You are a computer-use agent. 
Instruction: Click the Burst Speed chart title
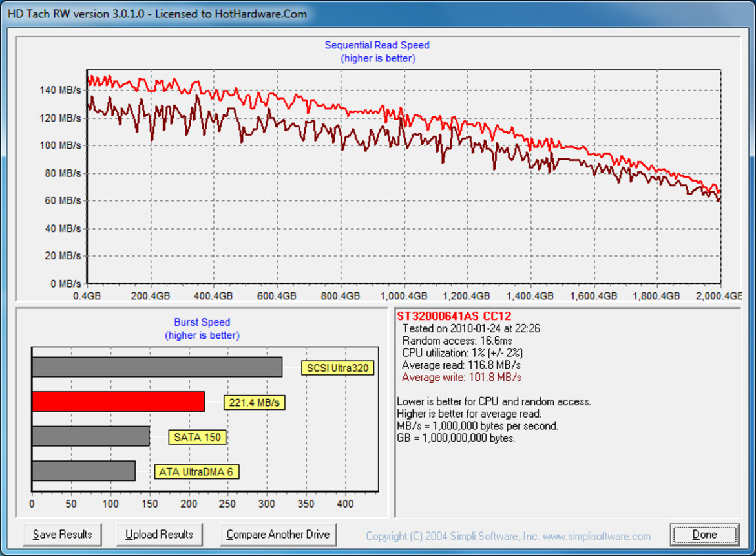[202, 322]
